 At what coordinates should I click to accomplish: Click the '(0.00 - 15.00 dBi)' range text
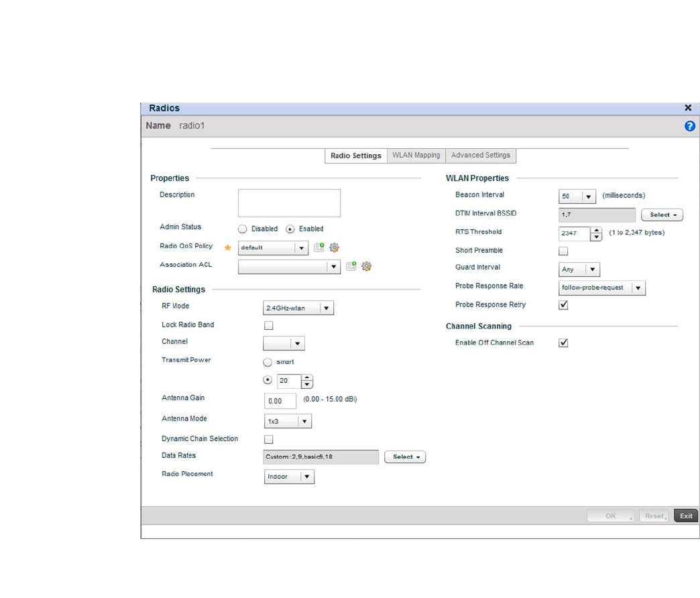pyautogui.click(x=330, y=399)
